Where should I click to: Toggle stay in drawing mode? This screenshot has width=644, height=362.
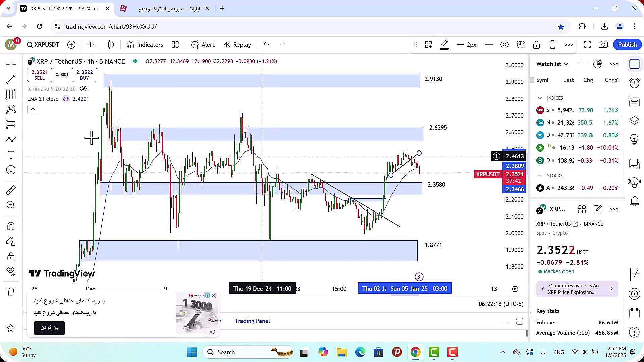coord(11,241)
